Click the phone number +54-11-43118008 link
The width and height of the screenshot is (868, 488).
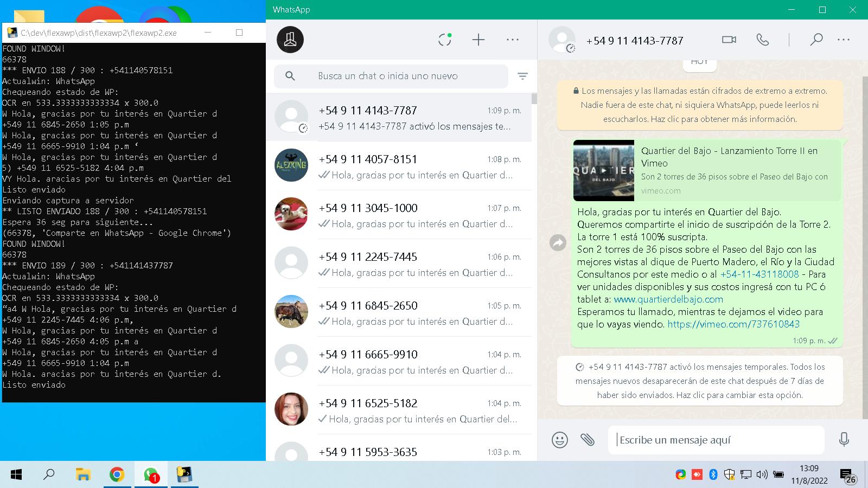coord(759,274)
